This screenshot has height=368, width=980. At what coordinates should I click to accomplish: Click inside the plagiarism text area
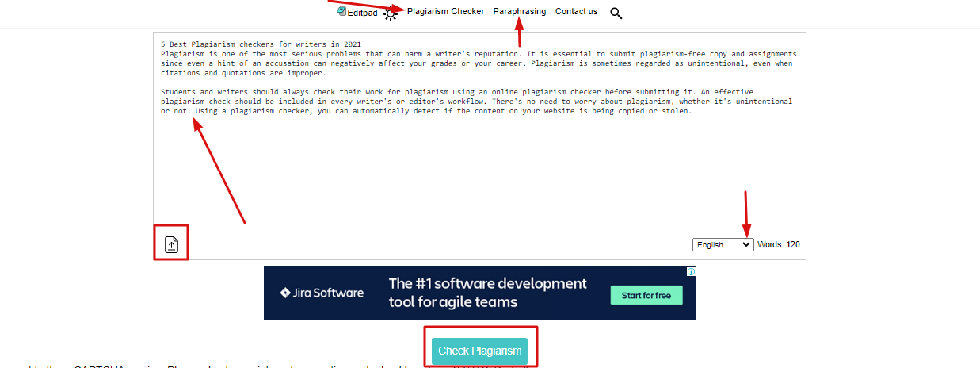click(x=479, y=146)
